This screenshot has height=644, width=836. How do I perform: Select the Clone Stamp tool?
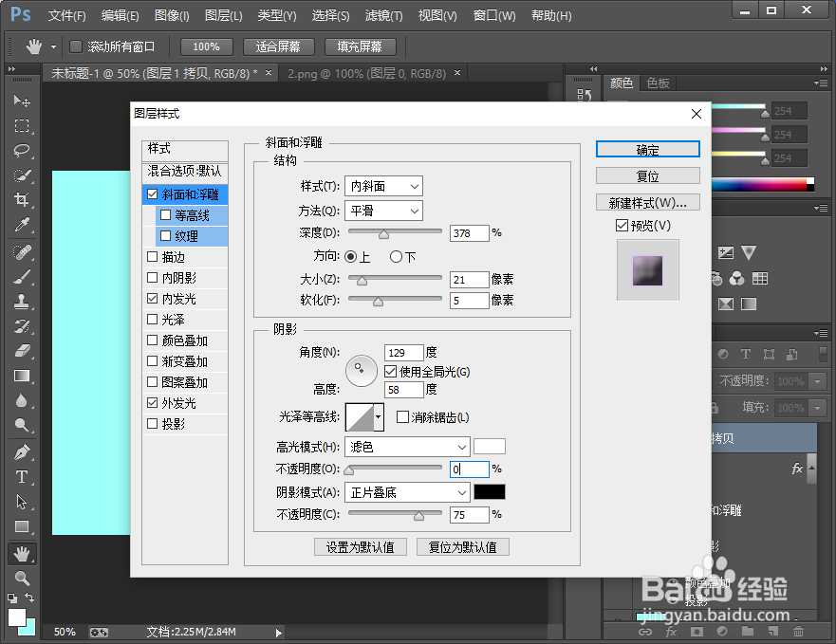click(22, 302)
